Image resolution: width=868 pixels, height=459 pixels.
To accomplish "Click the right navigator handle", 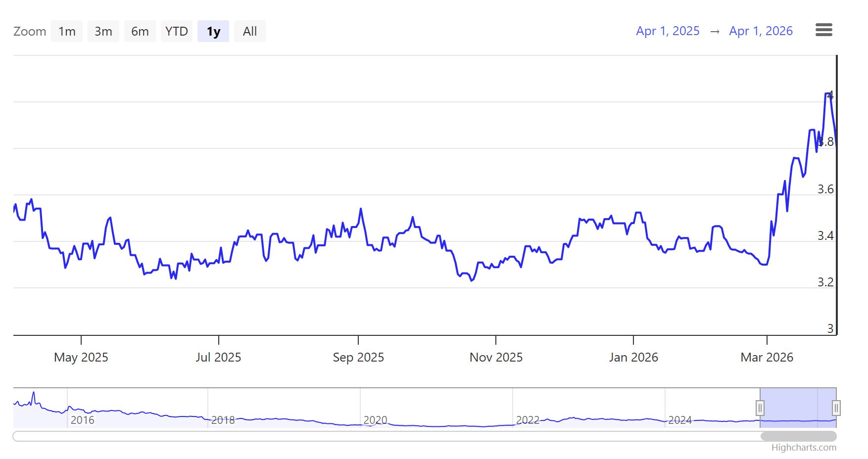I will (x=836, y=408).
